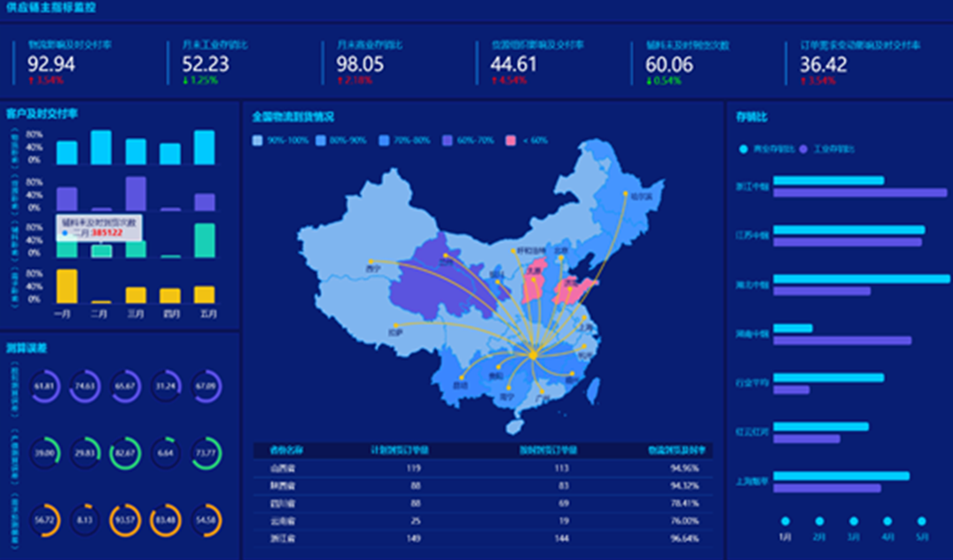The height and width of the screenshot is (560, 953).
Task: Toggle the cyan 商业存销比 legend series
Action: [x=767, y=150]
